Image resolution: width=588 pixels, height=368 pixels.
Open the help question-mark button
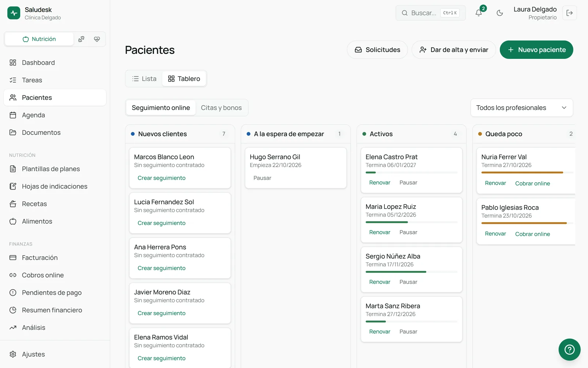(570, 350)
